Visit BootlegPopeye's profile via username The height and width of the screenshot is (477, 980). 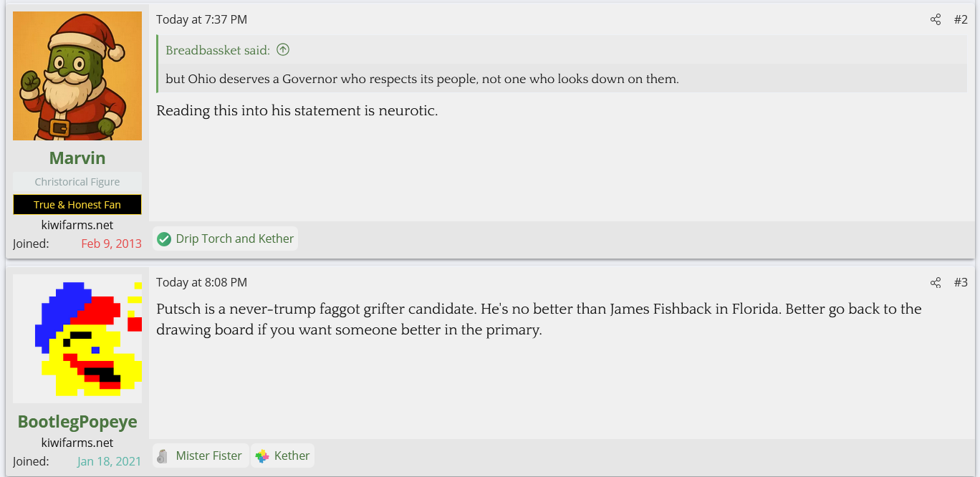coord(77,422)
